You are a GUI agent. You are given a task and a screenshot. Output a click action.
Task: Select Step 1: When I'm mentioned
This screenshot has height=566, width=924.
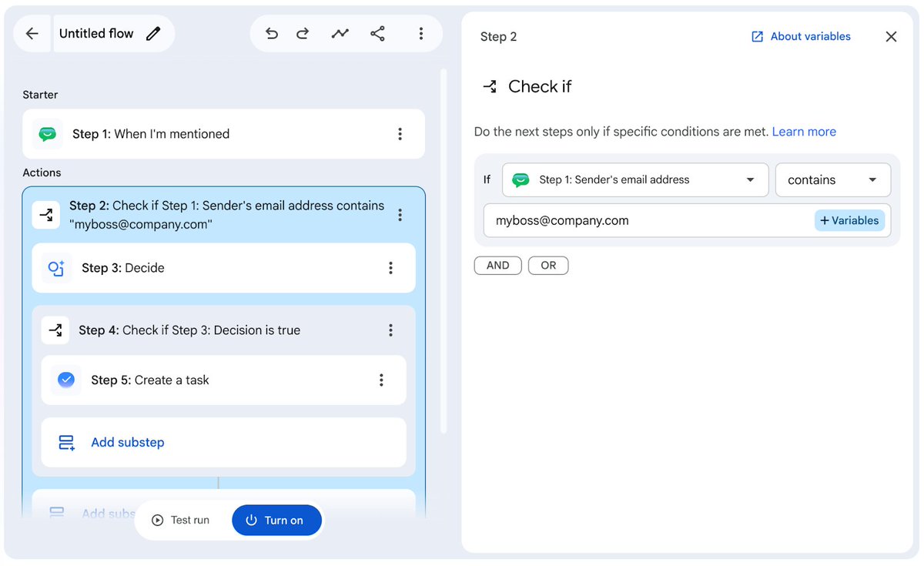point(223,134)
